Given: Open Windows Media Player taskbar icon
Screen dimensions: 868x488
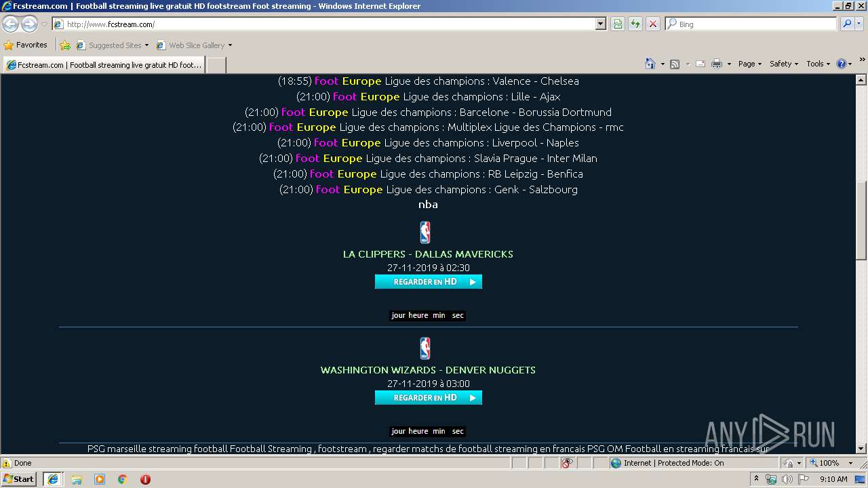Looking at the screenshot, I should point(100,479).
